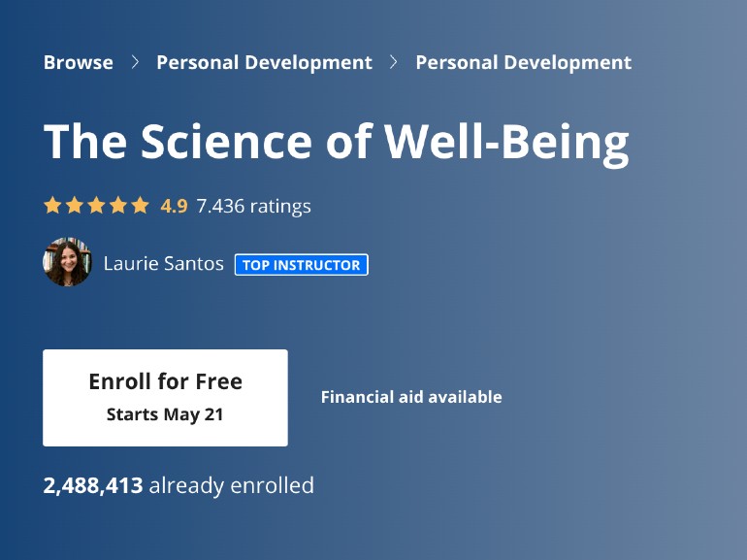Open the 7,436 ratings link
Image resolution: width=747 pixels, height=560 pixels.
[253, 206]
